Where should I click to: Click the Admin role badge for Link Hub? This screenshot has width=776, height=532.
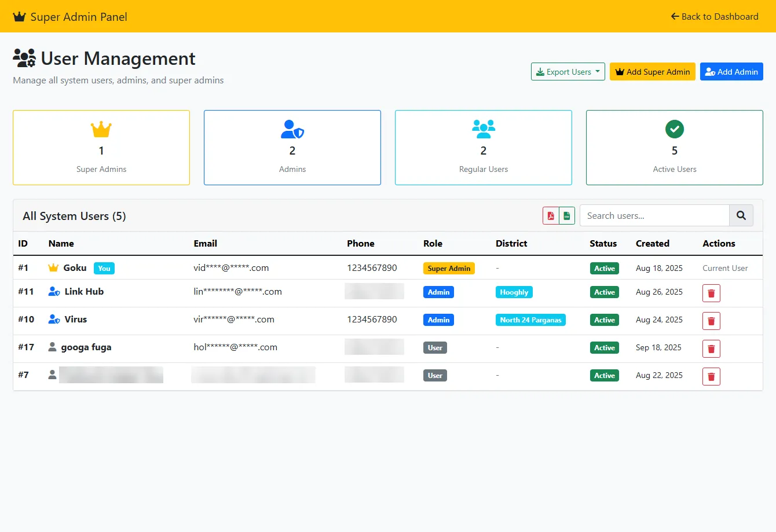tap(438, 292)
